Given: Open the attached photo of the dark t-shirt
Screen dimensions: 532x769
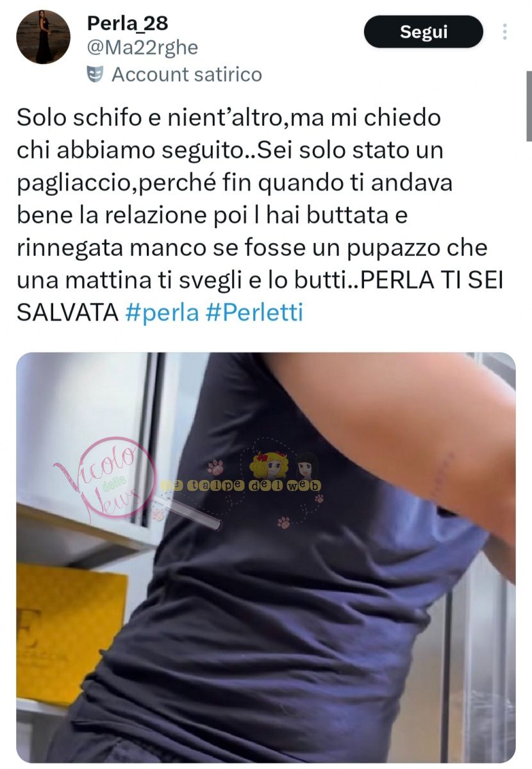Looking at the screenshot, I should tap(266, 558).
